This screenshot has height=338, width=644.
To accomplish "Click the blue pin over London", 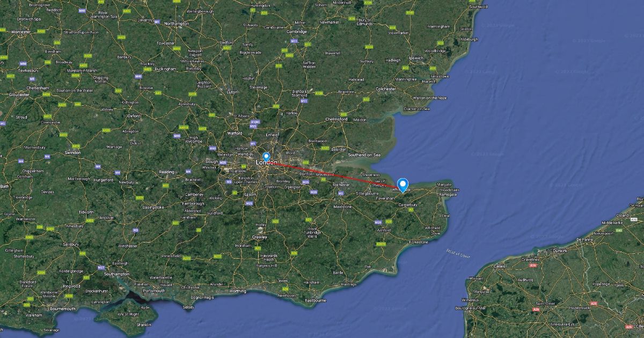I will pyautogui.click(x=266, y=156).
